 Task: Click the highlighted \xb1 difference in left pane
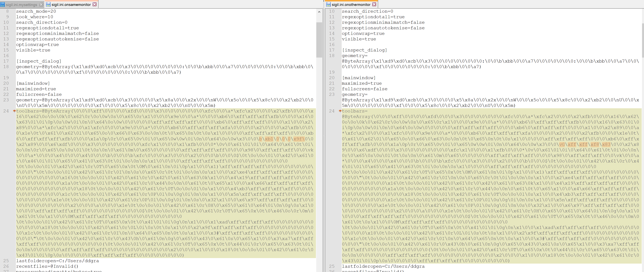pos(269,139)
